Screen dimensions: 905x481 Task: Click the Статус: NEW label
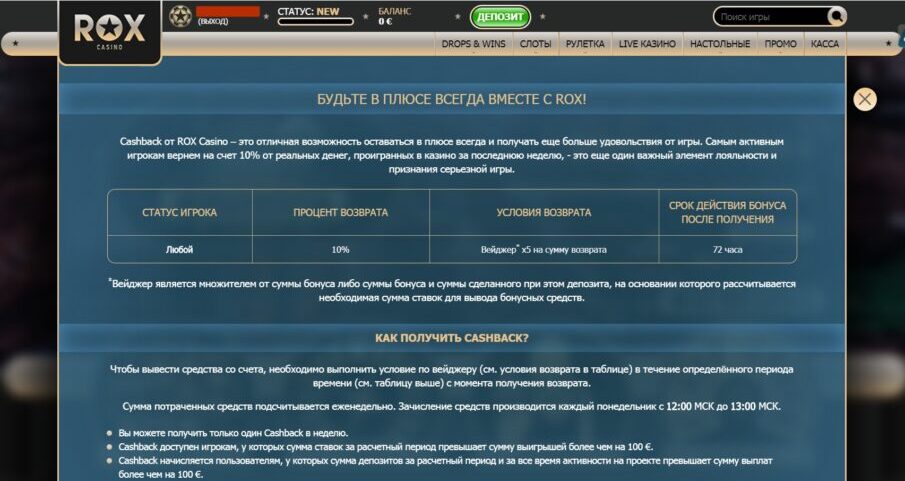[x=308, y=11]
